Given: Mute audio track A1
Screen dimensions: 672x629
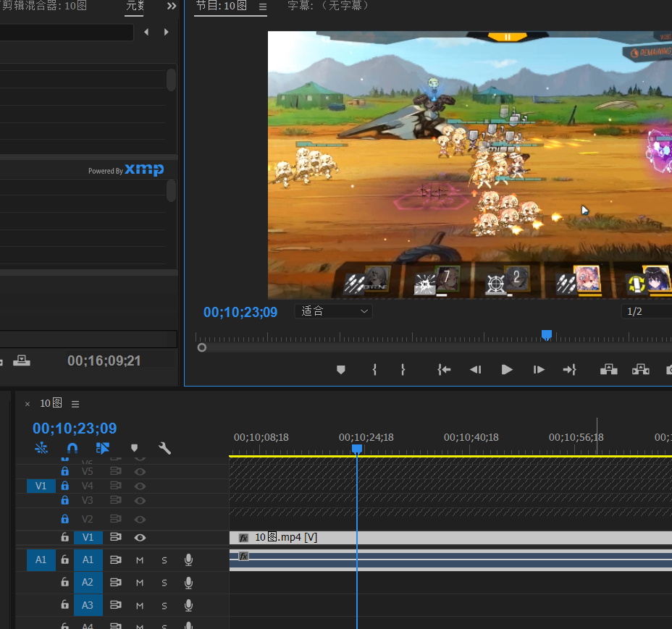Looking at the screenshot, I should [x=140, y=560].
